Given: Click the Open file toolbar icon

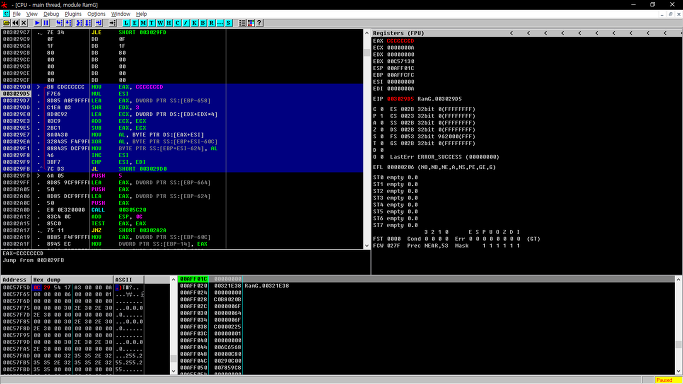Looking at the screenshot, I should point(7,23).
